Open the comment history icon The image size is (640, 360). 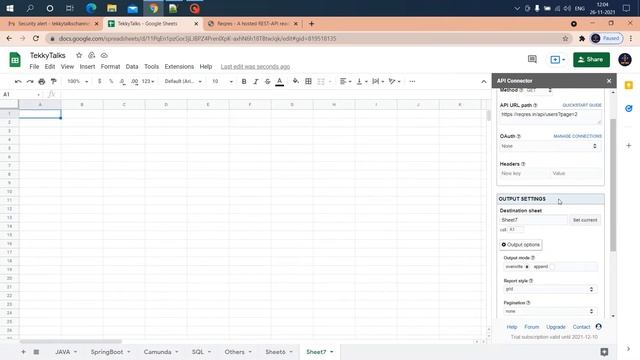click(x=532, y=60)
